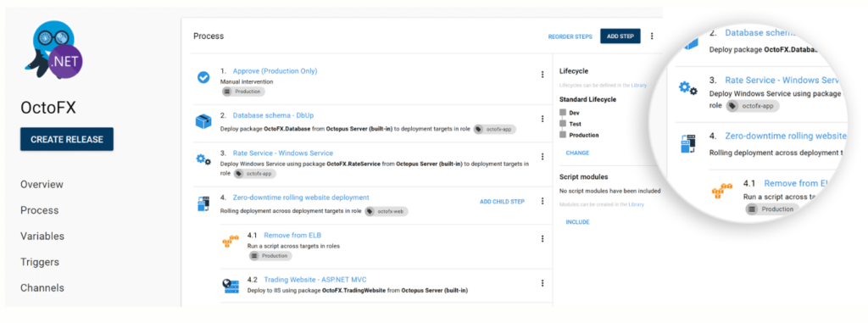Open the Database schema - DbUp step

click(x=272, y=115)
